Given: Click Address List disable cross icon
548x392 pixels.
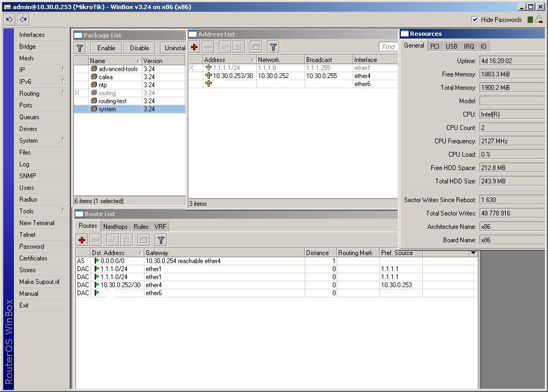Looking at the screenshot, I should 239,47.
